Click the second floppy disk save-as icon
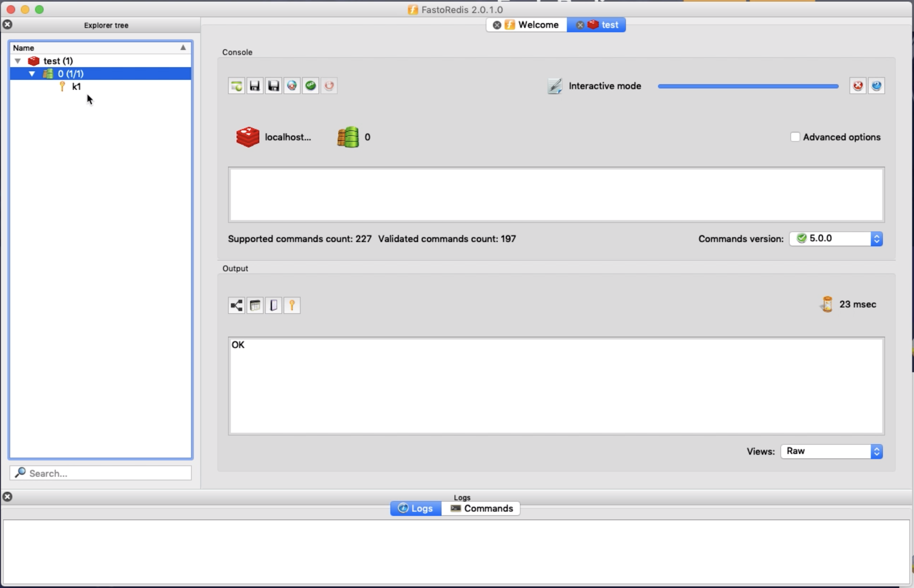Image resolution: width=914 pixels, height=588 pixels. (273, 86)
